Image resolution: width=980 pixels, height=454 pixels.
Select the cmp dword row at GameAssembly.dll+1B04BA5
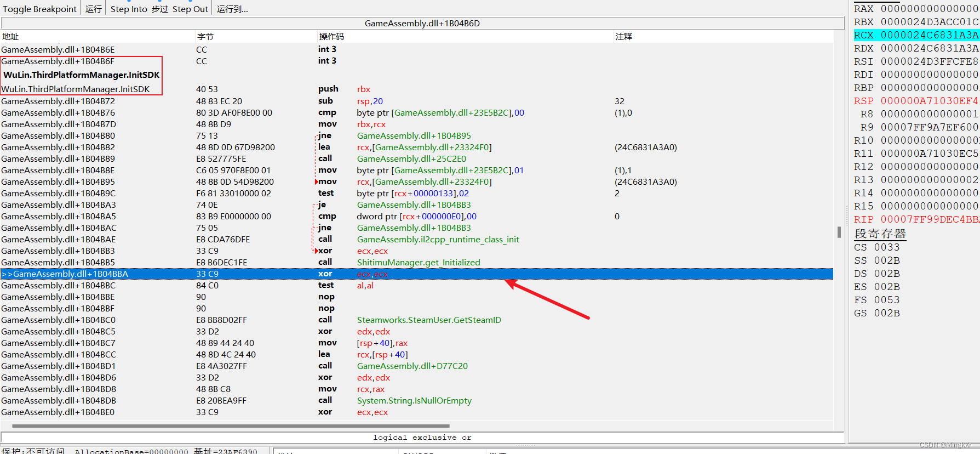[417, 216]
